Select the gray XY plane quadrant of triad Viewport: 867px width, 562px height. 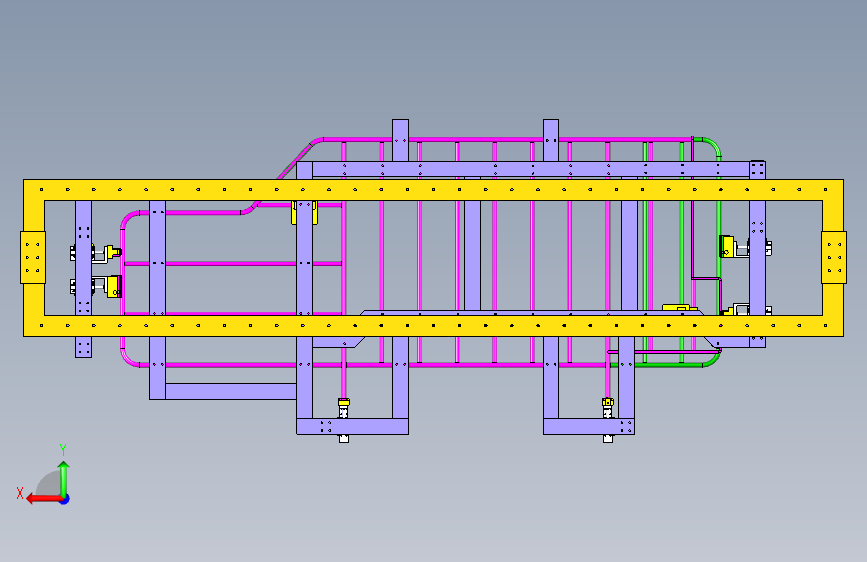coord(51,485)
